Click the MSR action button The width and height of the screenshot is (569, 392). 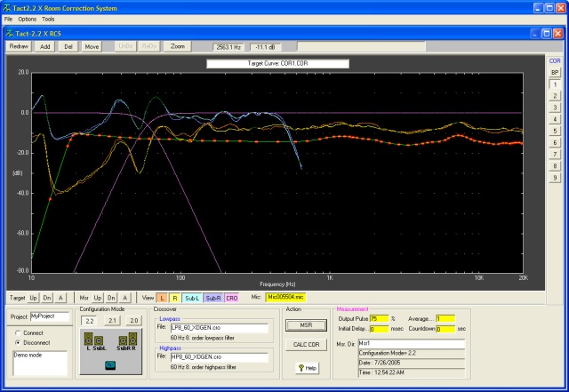pos(306,325)
